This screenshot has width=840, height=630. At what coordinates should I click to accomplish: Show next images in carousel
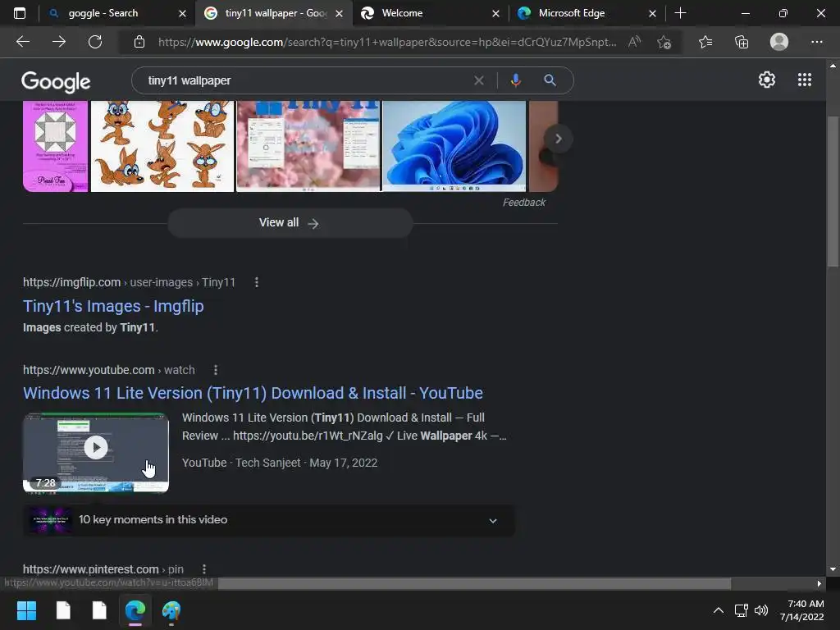coord(558,139)
